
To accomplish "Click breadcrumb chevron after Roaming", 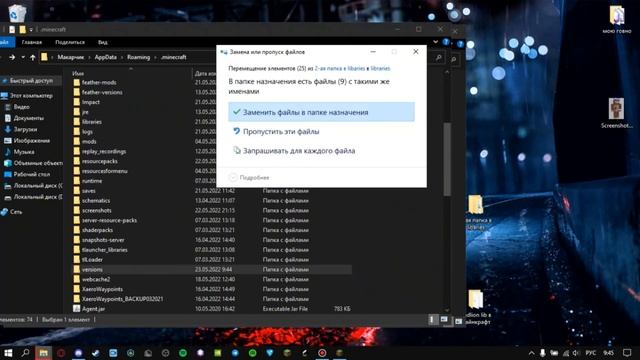I will 156,58.
